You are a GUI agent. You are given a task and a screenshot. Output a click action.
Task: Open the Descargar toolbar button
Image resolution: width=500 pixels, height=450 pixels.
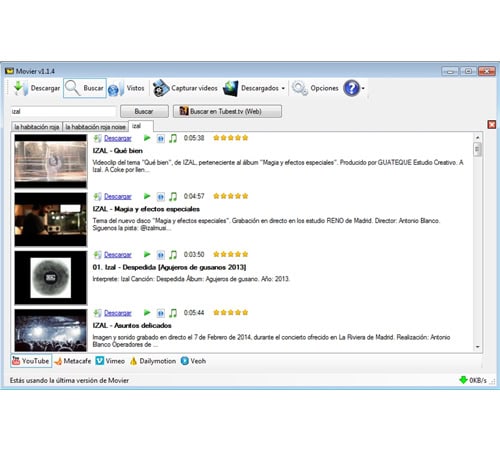tap(37, 88)
